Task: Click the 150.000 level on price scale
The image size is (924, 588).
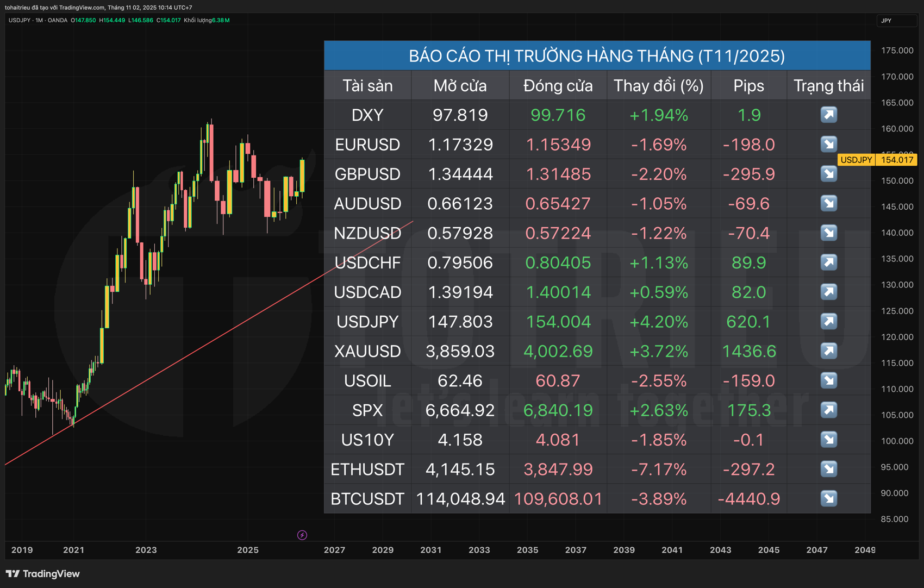Action: (897, 181)
